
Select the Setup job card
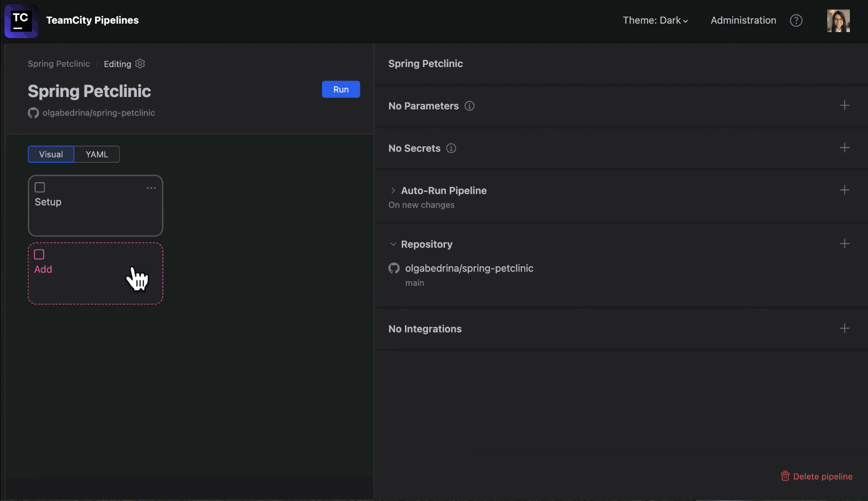(96, 206)
